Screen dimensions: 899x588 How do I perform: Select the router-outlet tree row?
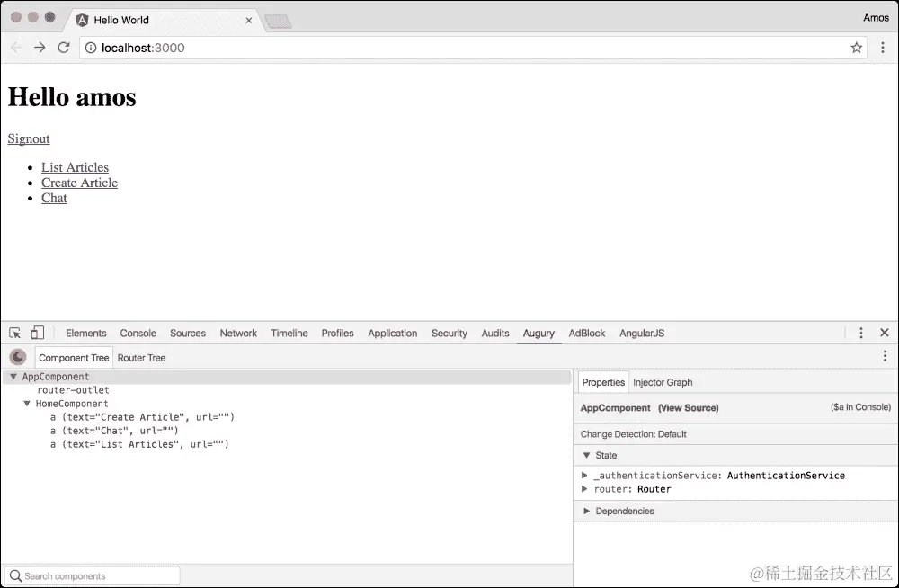click(287, 390)
